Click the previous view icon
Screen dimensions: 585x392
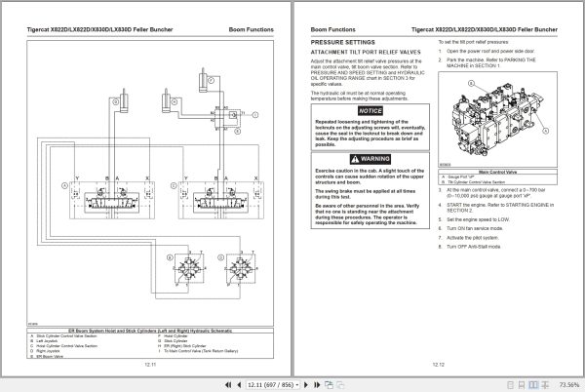coord(329,385)
